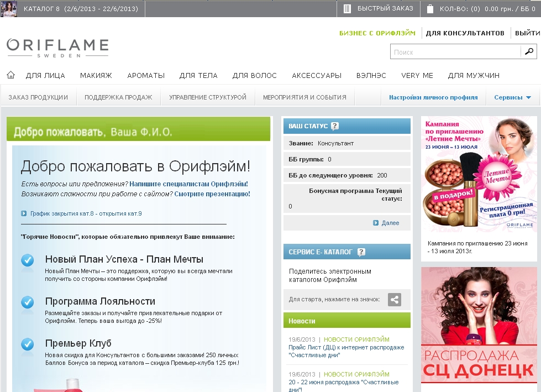The width and height of the screenshot is (541, 392).
Task: Click ББ до следующего уровня: 200 row
Action: pyautogui.click(x=346, y=175)
